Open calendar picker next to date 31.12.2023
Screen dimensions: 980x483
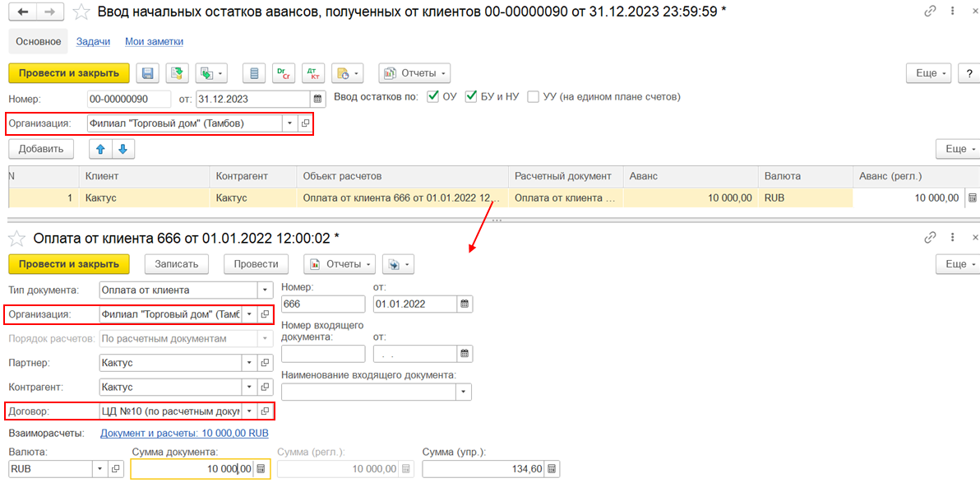click(318, 99)
